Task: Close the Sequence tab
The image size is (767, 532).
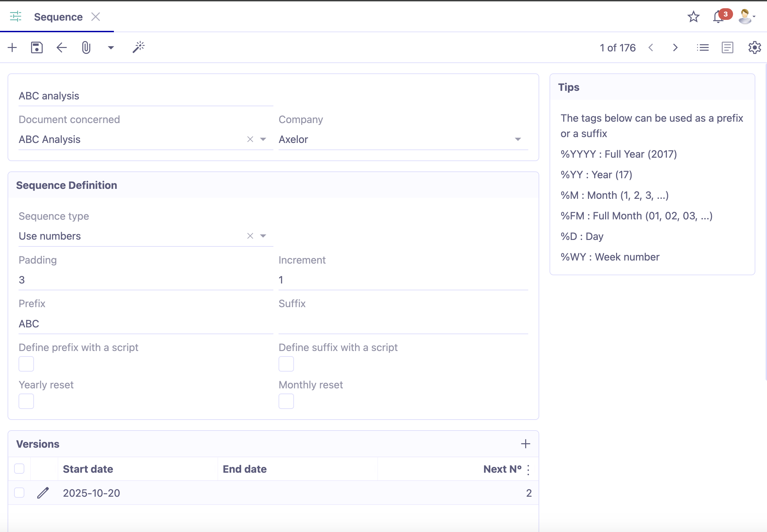Action: tap(96, 16)
